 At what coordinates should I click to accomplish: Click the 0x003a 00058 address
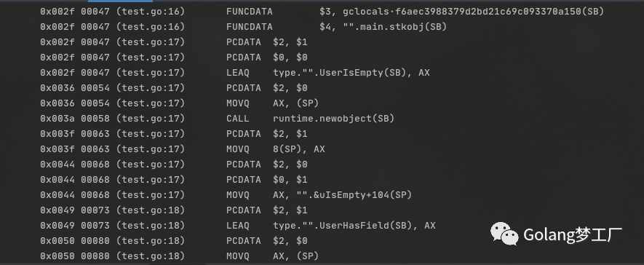[75, 119]
